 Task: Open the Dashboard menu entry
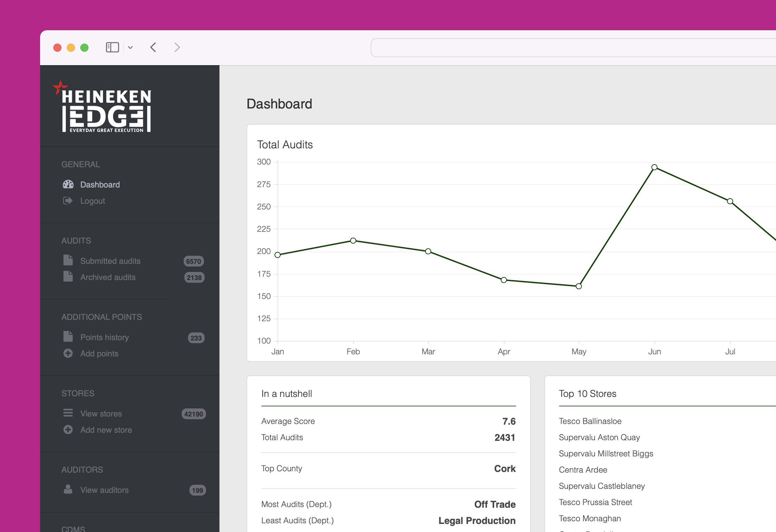click(100, 184)
